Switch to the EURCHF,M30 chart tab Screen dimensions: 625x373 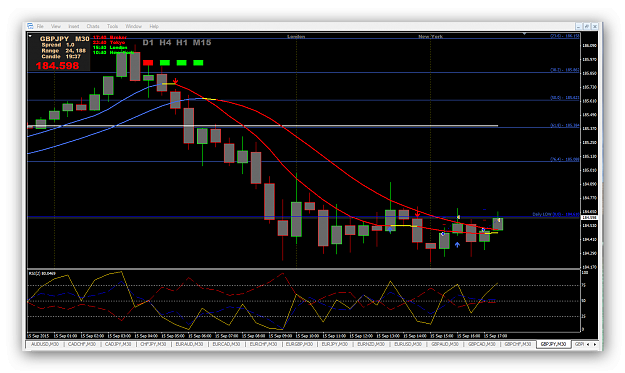(x=263, y=344)
